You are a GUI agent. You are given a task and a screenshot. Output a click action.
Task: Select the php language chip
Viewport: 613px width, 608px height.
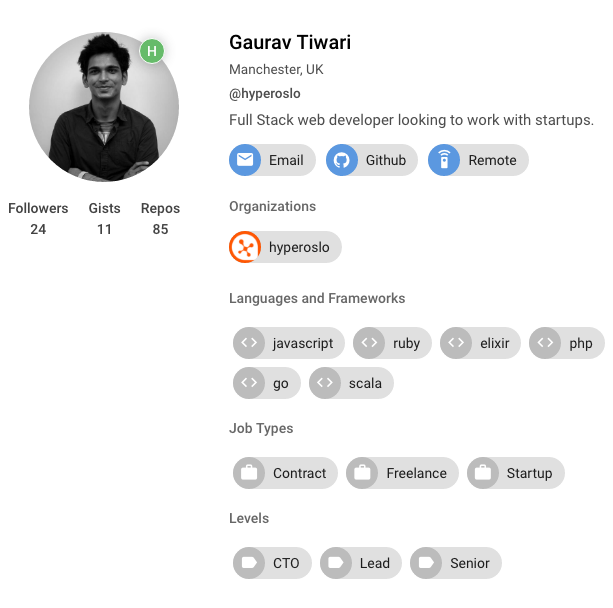pyautogui.click(x=567, y=343)
